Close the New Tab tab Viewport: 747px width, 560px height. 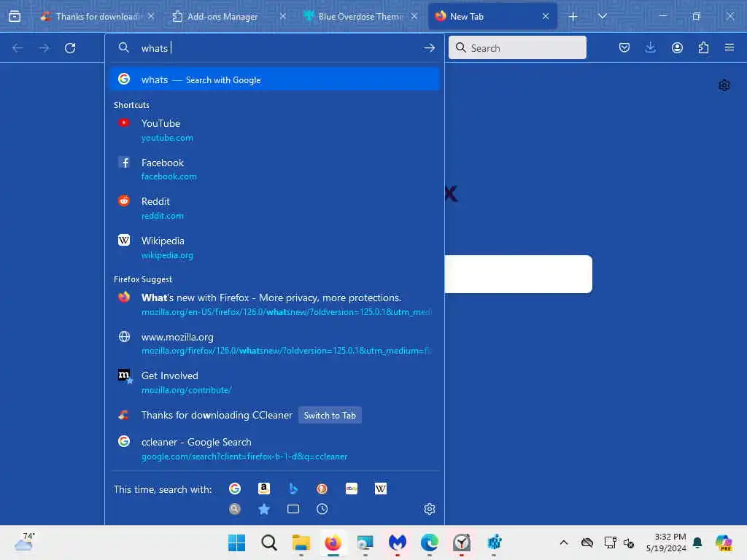point(546,17)
